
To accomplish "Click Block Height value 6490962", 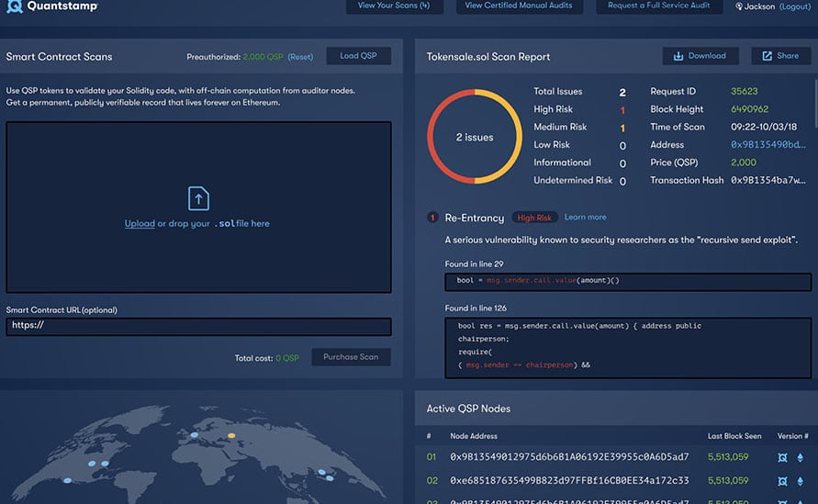I will [749, 109].
